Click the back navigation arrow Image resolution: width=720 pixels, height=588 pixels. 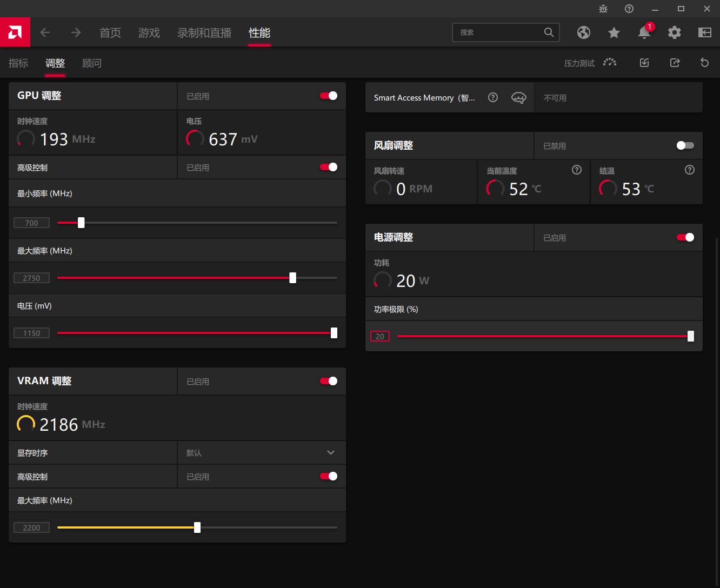coord(45,32)
